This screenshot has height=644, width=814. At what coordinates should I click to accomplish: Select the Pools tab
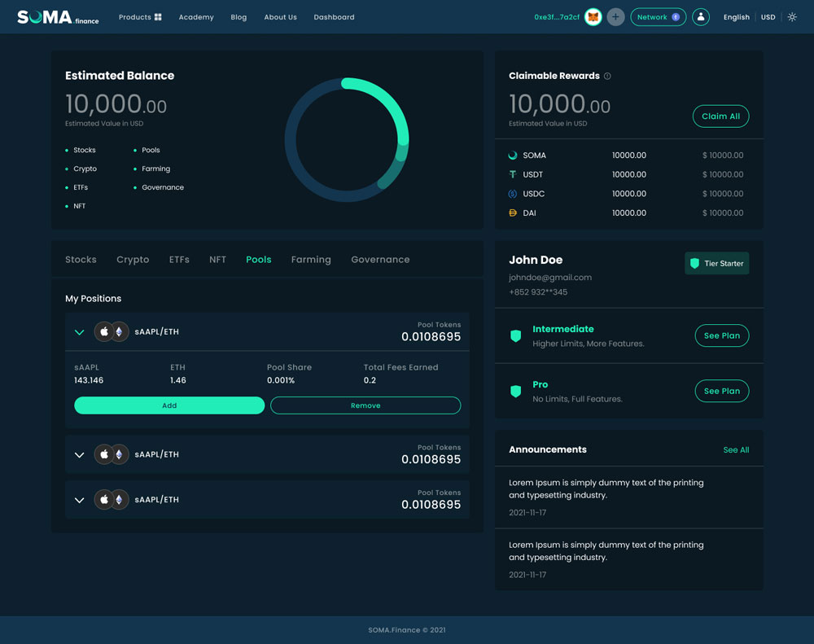(x=259, y=260)
